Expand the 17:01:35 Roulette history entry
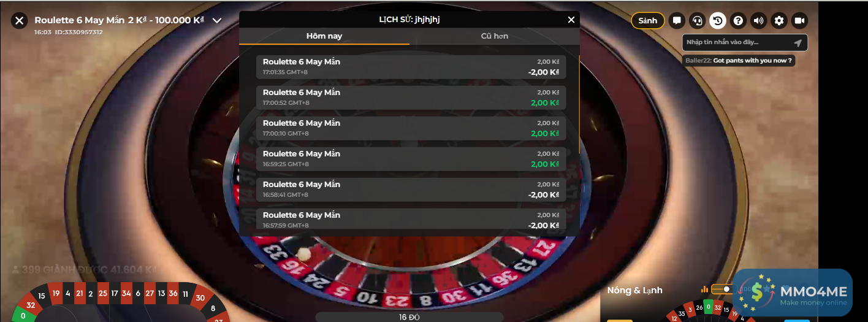The image size is (868, 322). (x=411, y=67)
